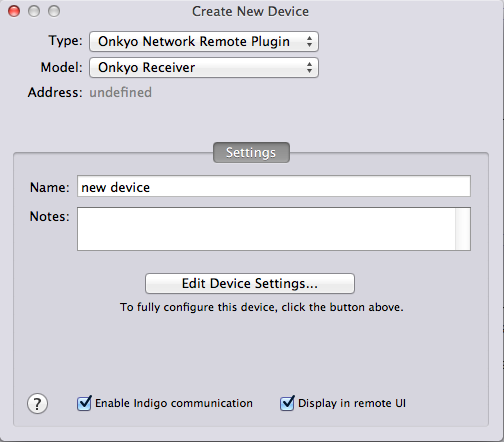
Task: Toggle Enable Indigo communication checkbox
Action: point(84,403)
